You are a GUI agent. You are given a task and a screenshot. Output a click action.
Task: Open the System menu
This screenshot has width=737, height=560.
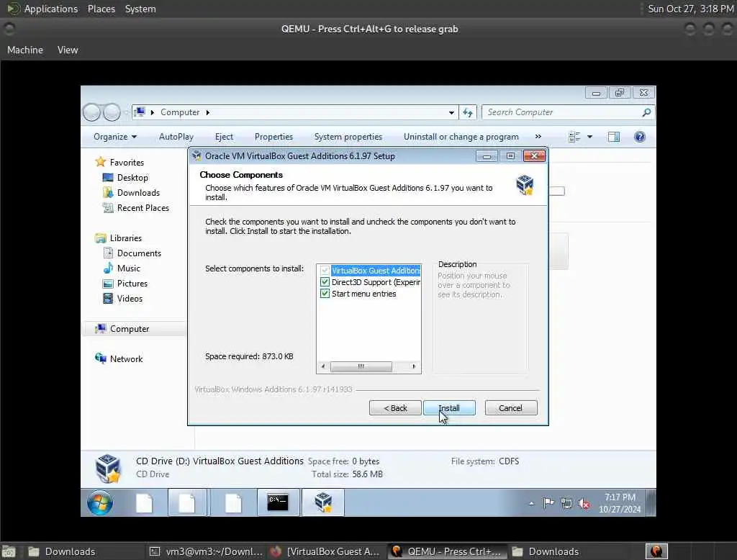[140, 9]
